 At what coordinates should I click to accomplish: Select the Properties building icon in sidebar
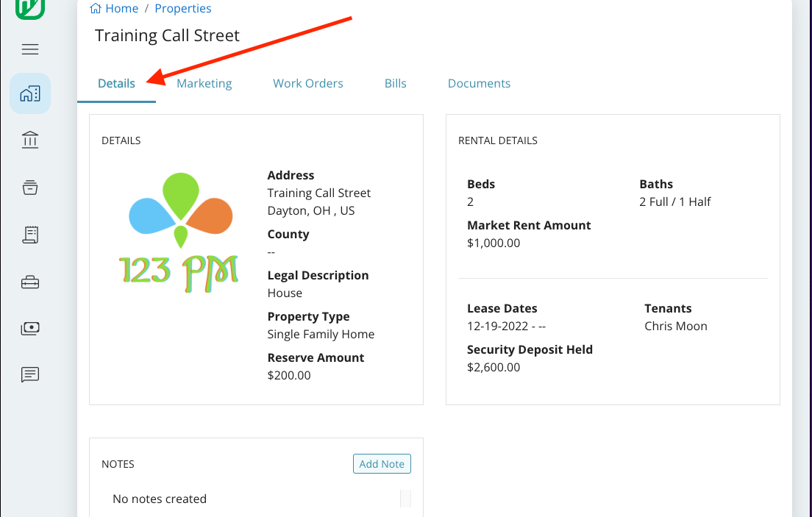click(x=29, y=93)
